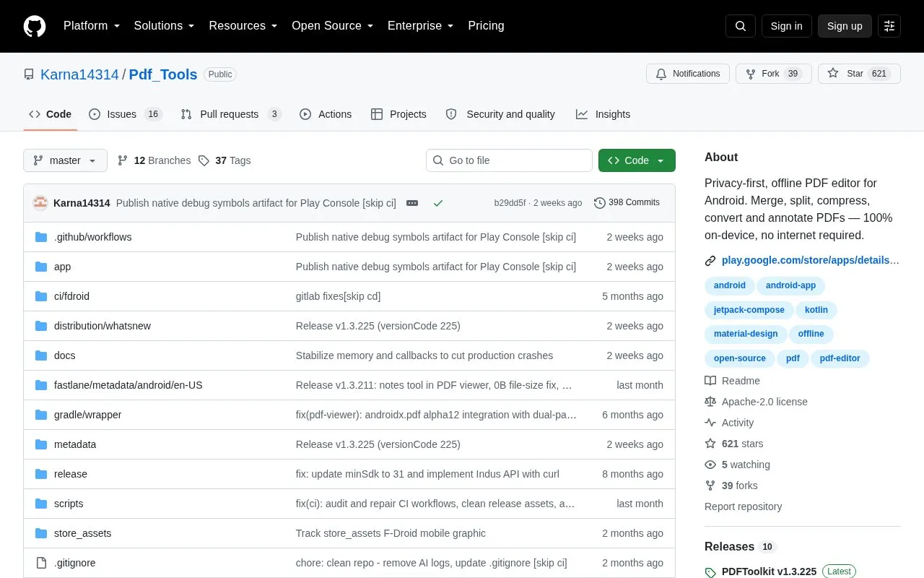
Task: Expand the Resources menu
Action: [243, 26]
